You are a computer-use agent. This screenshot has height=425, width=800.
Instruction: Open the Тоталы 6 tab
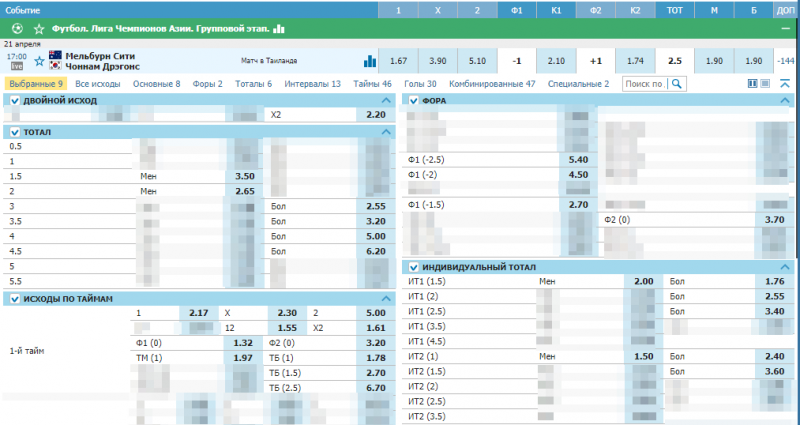point(253,84)
